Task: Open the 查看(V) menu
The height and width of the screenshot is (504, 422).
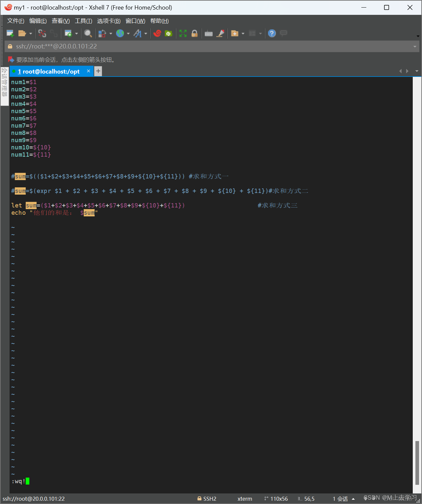Action: [x=61, y=21]
